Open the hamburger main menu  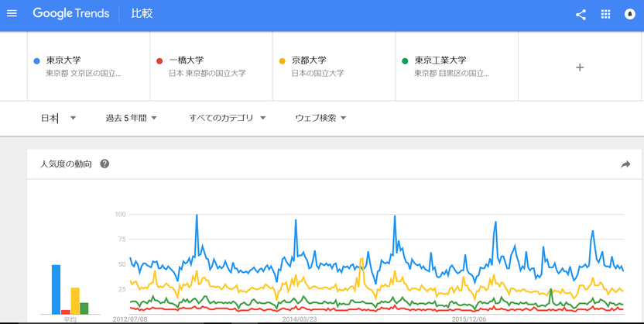tap(12, 14)
